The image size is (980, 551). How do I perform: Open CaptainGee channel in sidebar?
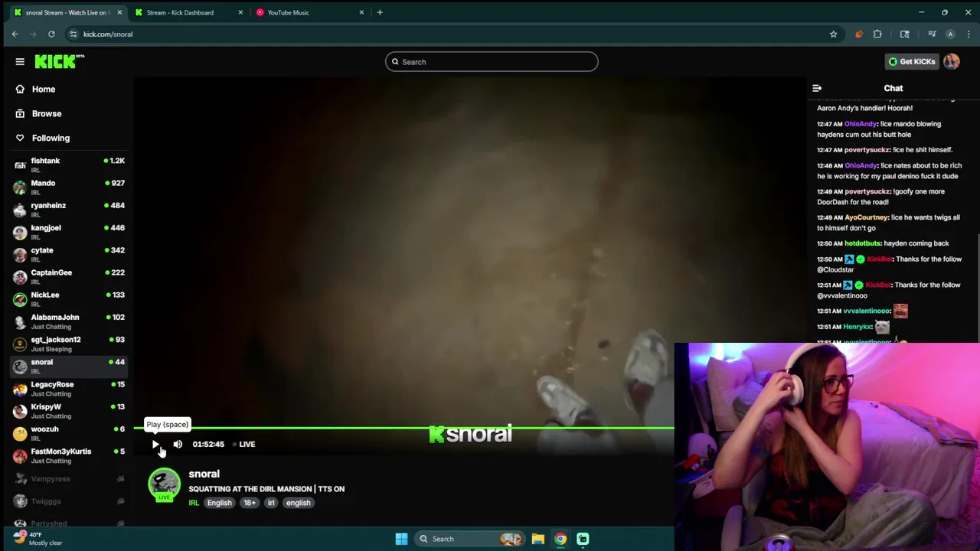tap(69, 276)
